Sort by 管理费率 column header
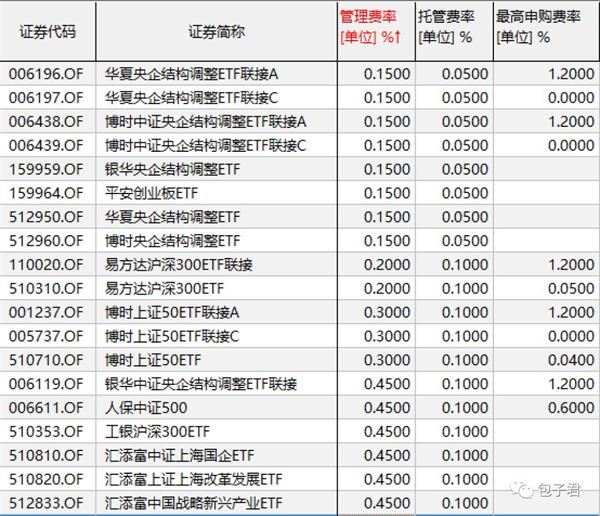 pos(376,31)
